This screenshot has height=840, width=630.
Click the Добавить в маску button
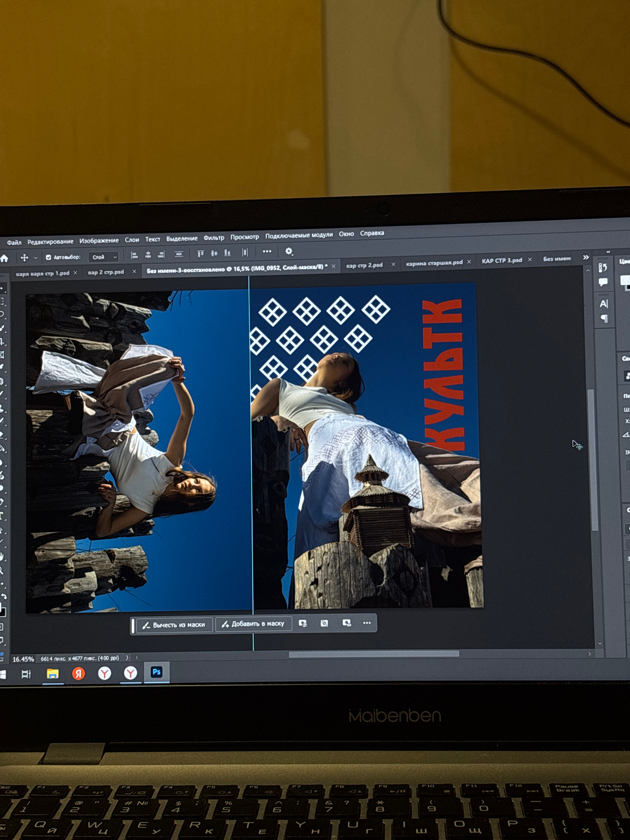pos(253,624)
